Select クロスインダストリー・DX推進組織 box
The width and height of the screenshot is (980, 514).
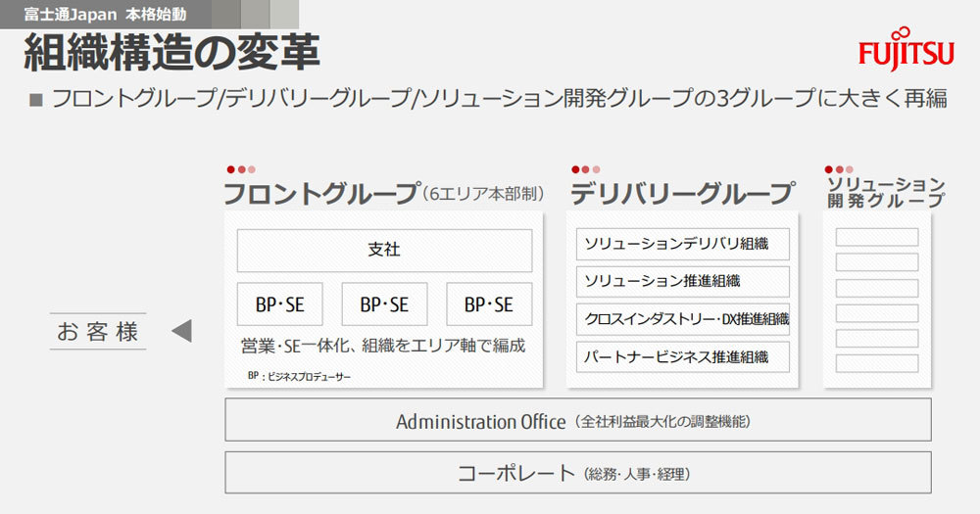pyautogui.click(x=682, y=319)
